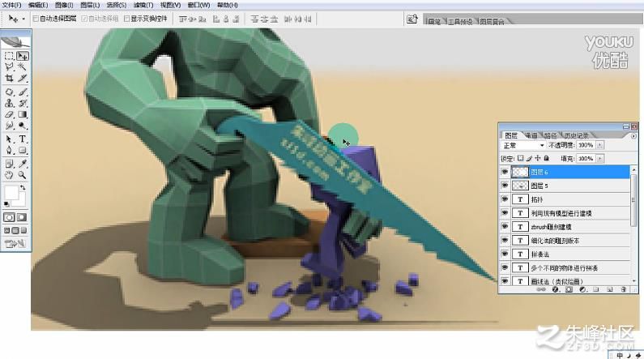
Task: Switch to the 路径 tab
Action: pos(551,135)
